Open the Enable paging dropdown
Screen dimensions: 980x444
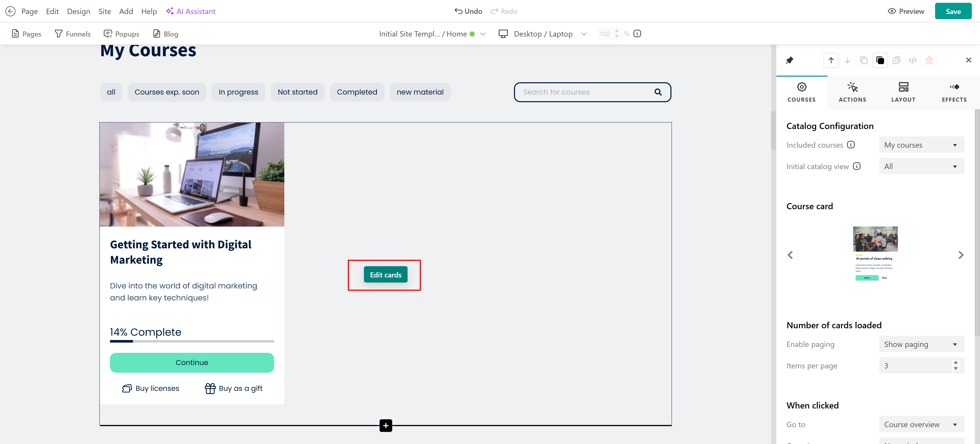tap(921, 344)
